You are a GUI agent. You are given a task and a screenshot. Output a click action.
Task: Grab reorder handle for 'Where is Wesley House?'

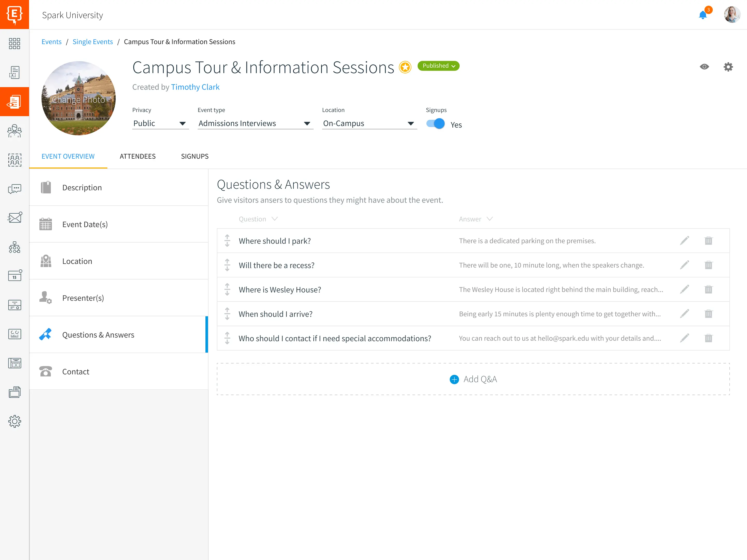tap(227, 289)
